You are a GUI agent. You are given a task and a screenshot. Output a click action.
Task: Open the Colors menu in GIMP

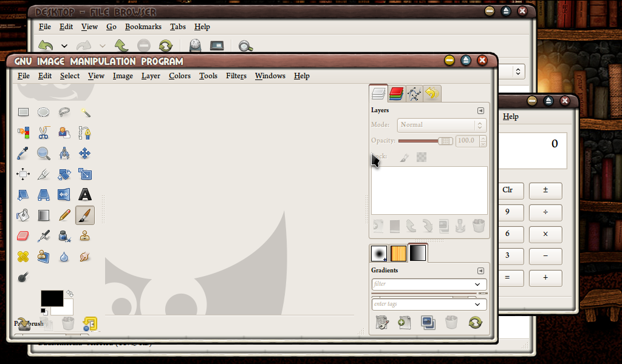click(180, 76)
